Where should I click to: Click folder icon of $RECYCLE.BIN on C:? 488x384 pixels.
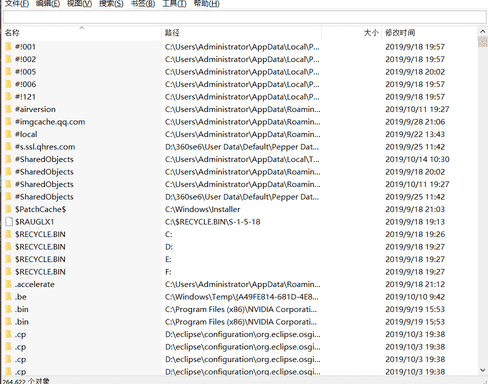pyautogui.click(x=9, y=234)
